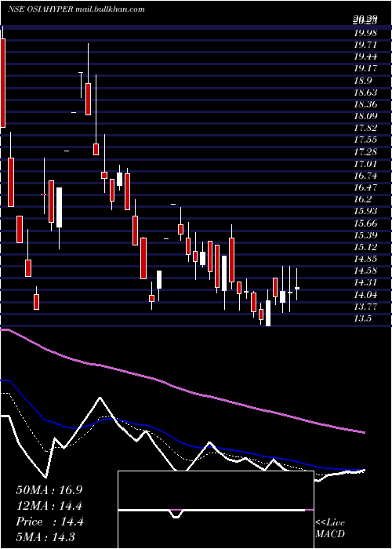This screenshot has height=549, width=392.
Task: Click the Price : 14.4 legend text
Action: pyautogui.click(x=49, y=522)
